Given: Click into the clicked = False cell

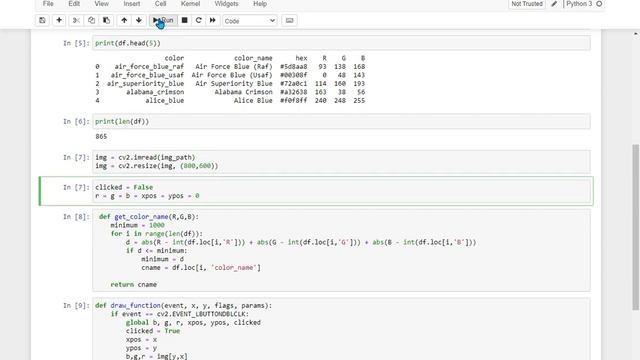Looking at the screenshot, I should tap(341, 191).
